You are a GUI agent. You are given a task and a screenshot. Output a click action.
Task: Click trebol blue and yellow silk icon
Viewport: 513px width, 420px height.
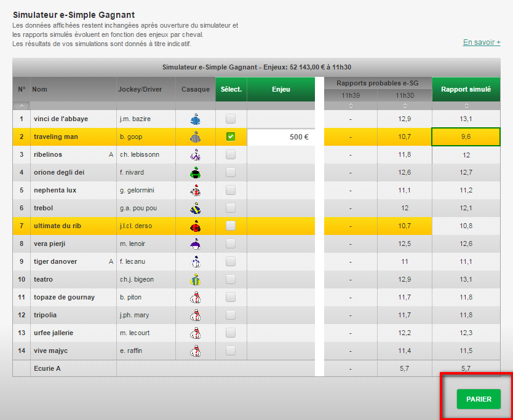tap(196, 208)
